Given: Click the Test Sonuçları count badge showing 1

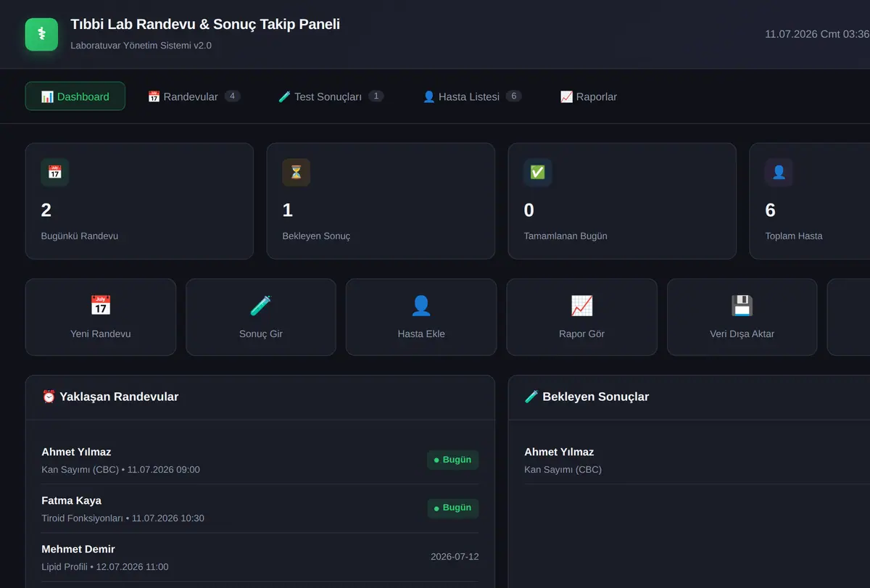Looking at the screenshot, I should (x=376, y=96).
